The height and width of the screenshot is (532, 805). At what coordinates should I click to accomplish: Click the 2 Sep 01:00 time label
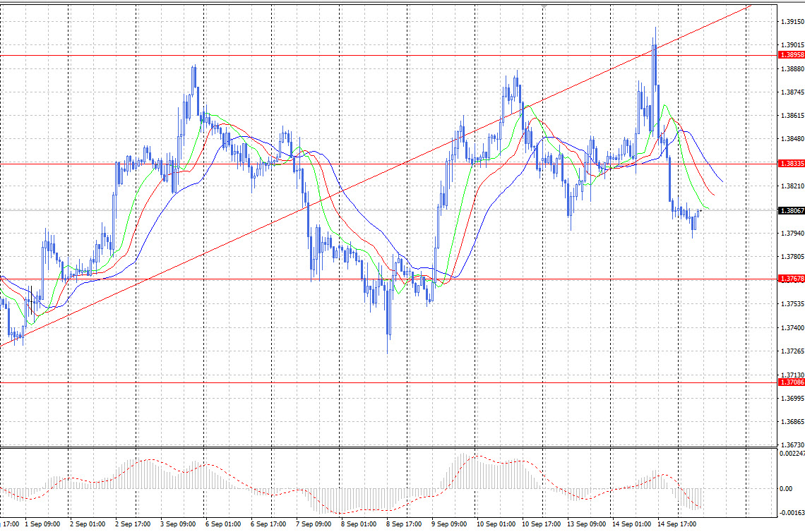point(88,524)
